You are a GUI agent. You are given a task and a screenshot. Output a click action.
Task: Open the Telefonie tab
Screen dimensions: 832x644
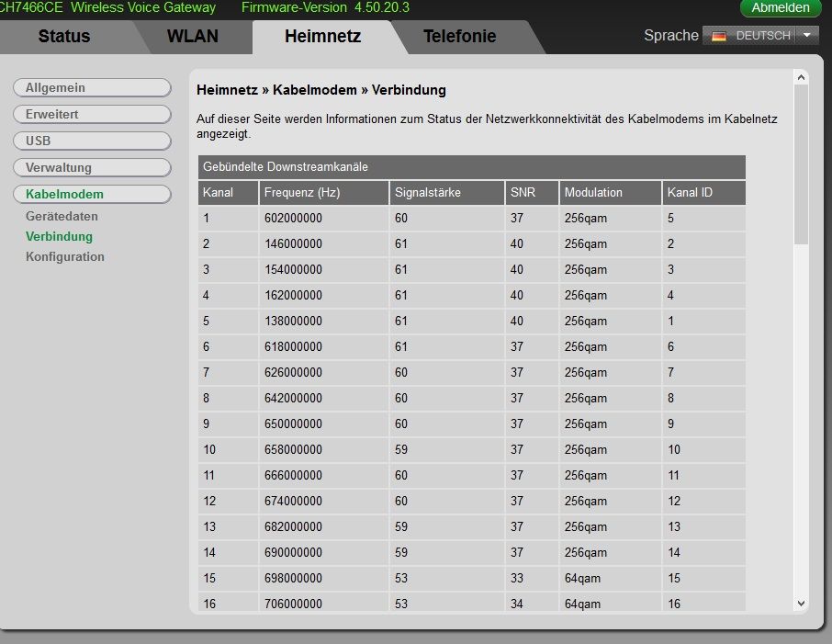pyautogui.click(x=459, y=36)
